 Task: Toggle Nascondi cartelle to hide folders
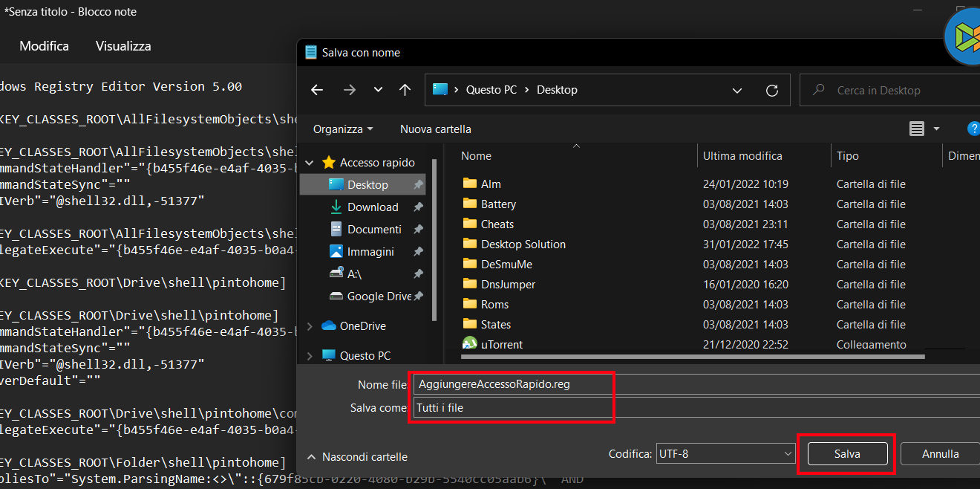click(x=357, y=456)
